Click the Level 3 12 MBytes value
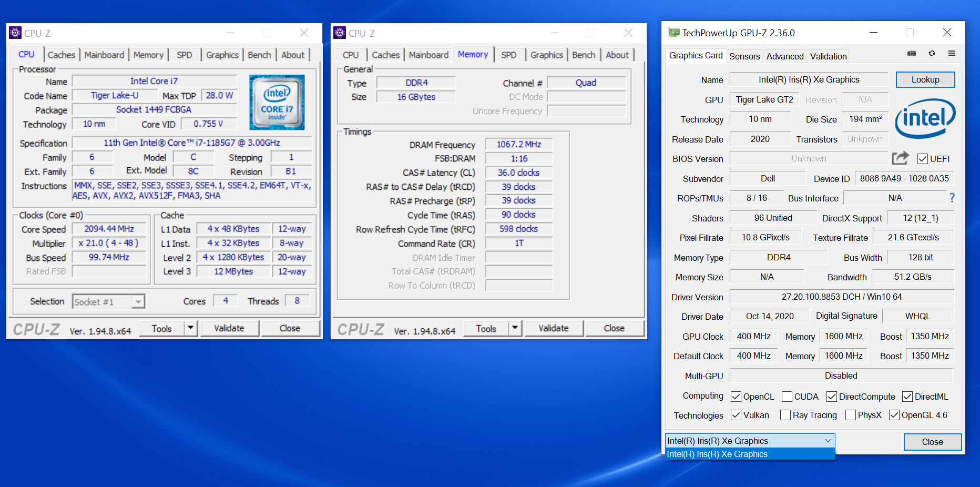The height and width of the screenshot is (487, 980). click(x=233, y=271)
